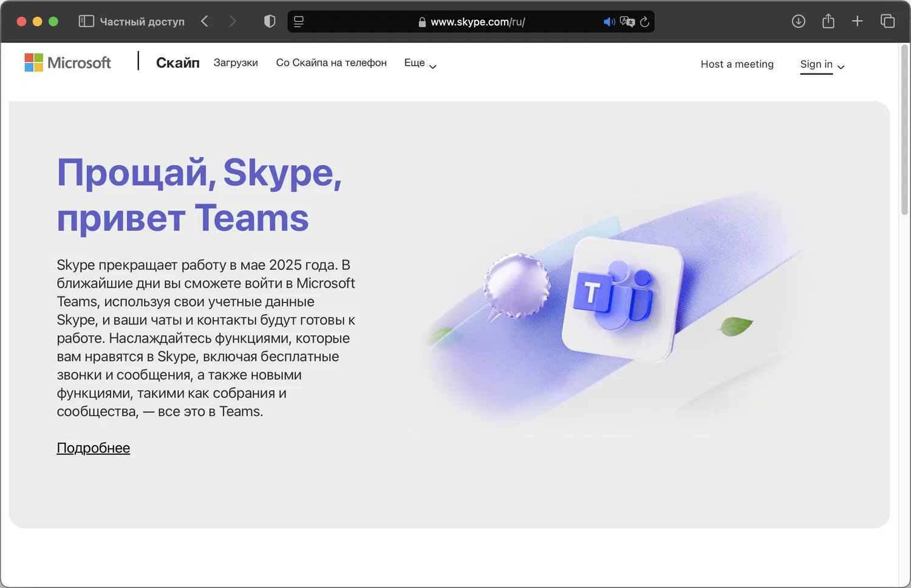
Task: Go forward using the forward arrow
Action: [x=233, y=21]
